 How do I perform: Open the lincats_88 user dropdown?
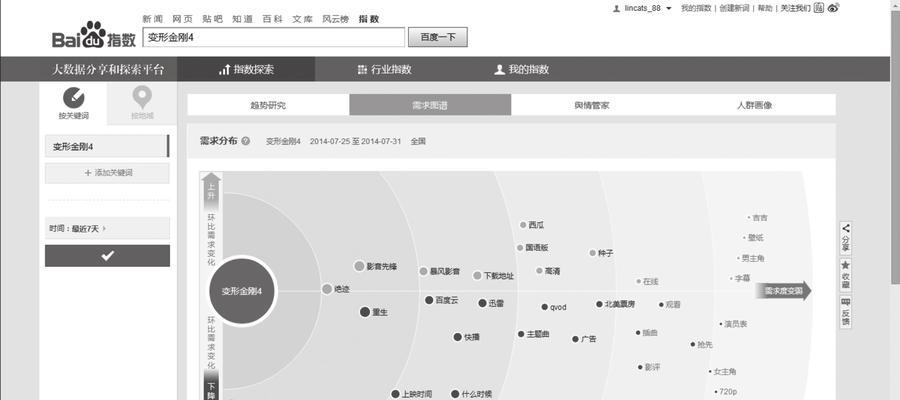[648, 8]
